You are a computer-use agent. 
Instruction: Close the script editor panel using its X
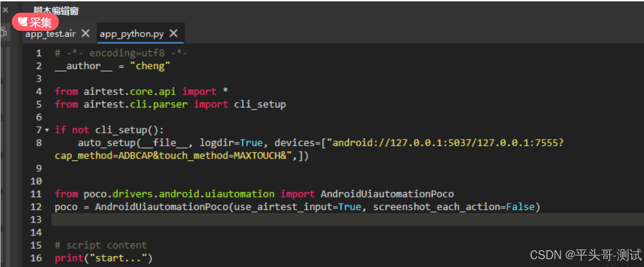(x=5, y=10)
